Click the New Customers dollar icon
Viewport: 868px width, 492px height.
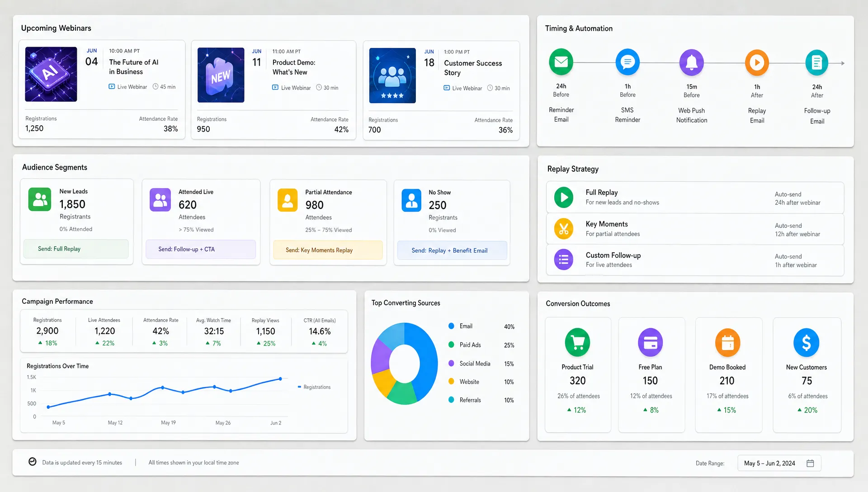[x=807, y=342]
